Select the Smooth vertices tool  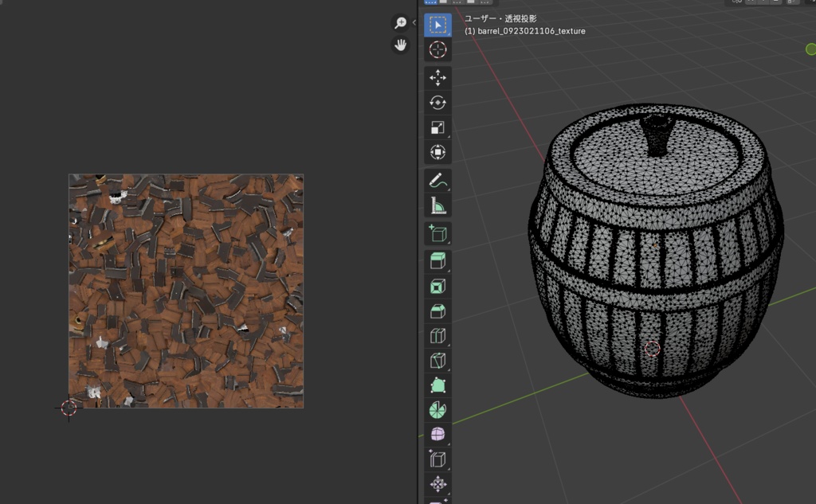pyautogui.click(x=437, y=435)
